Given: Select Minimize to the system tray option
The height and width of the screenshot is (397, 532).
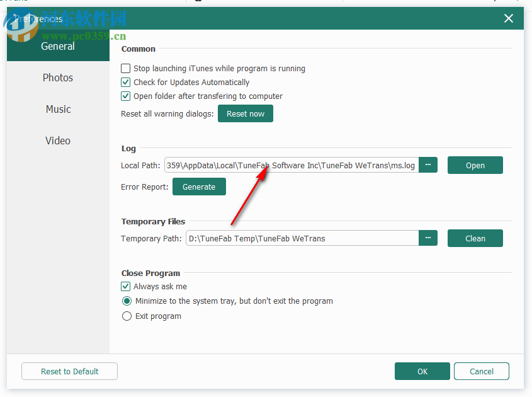Looking at the screenshot, I should pyautogui.click(x=127, y=301).
